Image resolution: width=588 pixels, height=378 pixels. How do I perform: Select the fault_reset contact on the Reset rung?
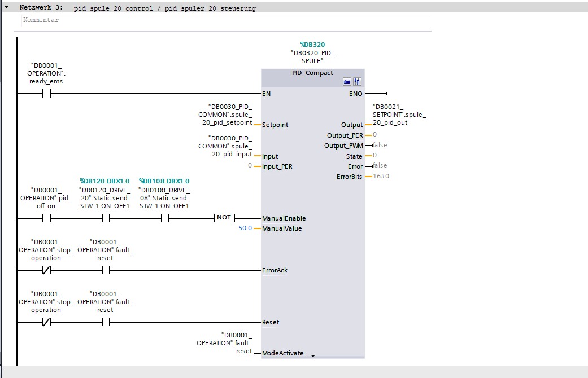(106, 322)
